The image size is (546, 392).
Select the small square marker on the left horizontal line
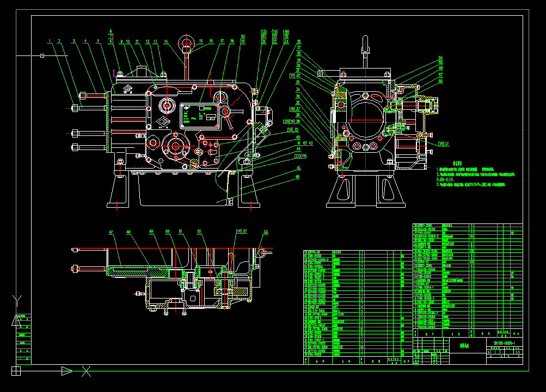coord(42,55)
